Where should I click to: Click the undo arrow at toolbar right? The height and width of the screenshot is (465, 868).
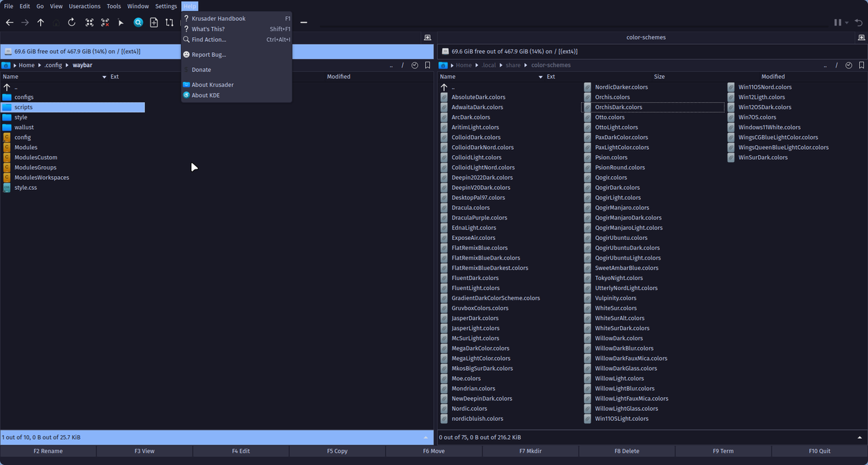click(859, 22)
